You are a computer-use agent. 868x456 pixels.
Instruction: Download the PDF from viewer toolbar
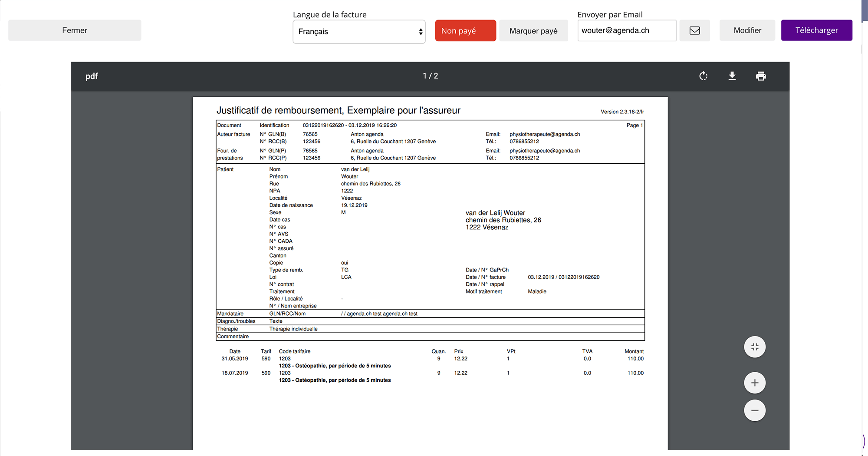[x=732, y=76]
